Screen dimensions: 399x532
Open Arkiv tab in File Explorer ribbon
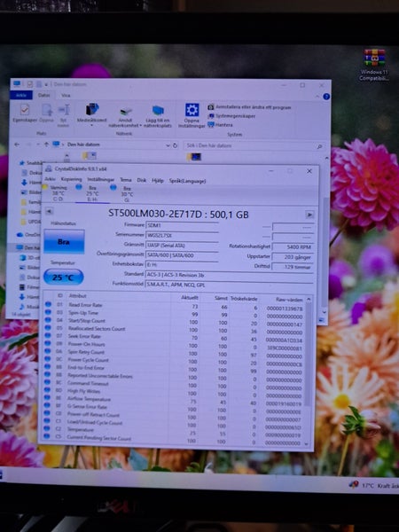[x=21, y=96]
